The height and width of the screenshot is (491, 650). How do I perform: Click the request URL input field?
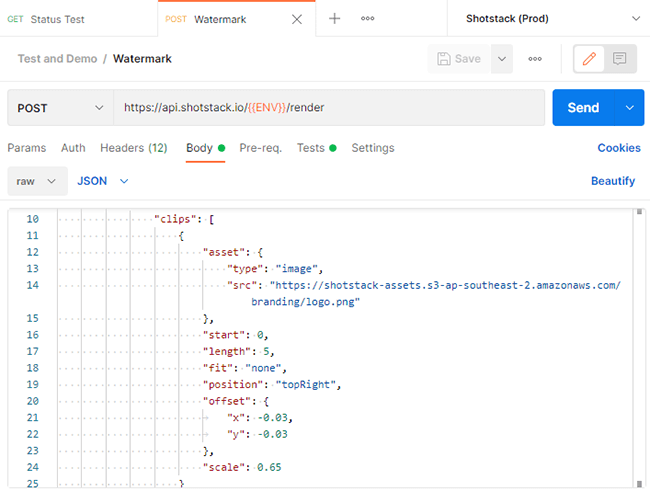(328, 108)
